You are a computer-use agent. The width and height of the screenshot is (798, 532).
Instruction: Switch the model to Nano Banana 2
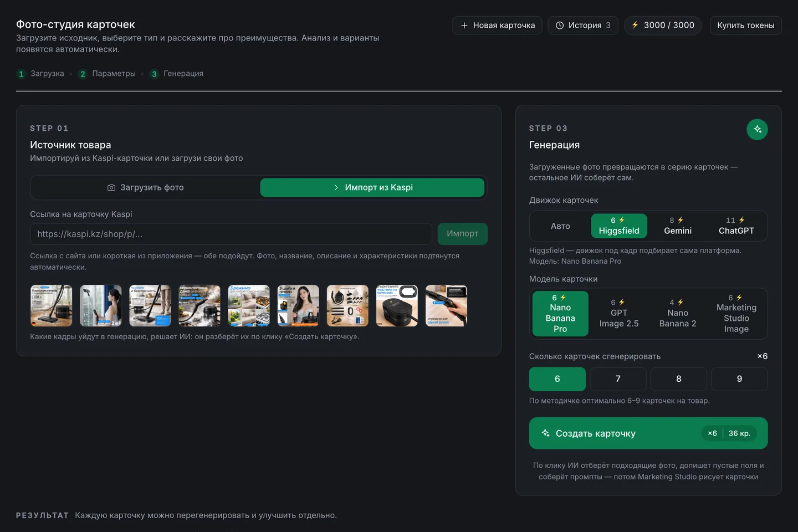[x=678, y=314]
